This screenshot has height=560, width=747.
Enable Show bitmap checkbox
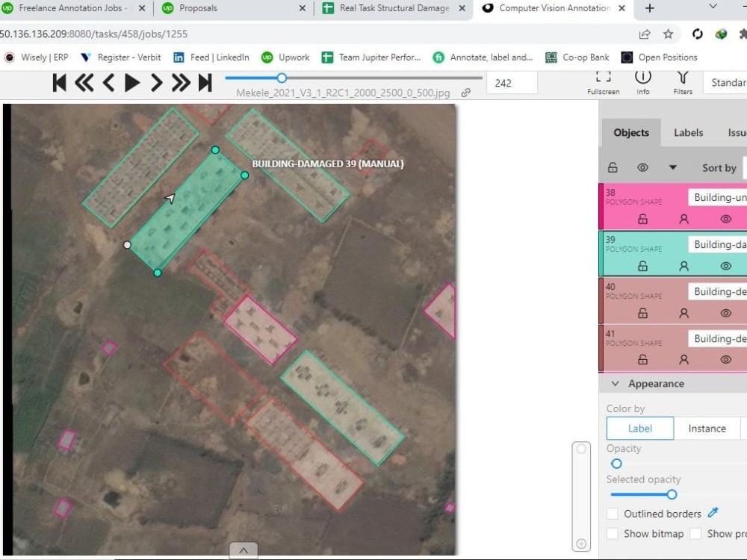pyautogui.click(x=613, y=533)
